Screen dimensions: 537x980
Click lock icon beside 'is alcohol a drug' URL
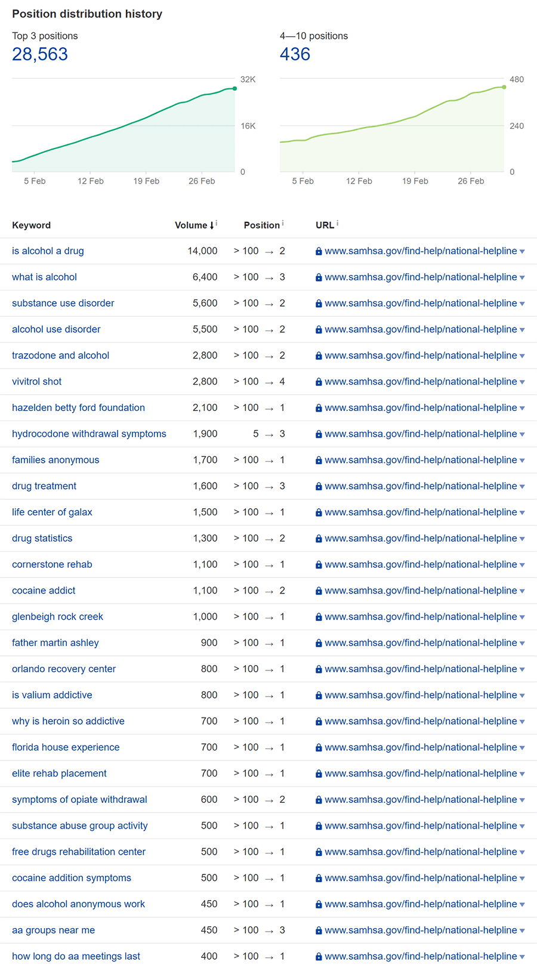click(x=319, y=252)
